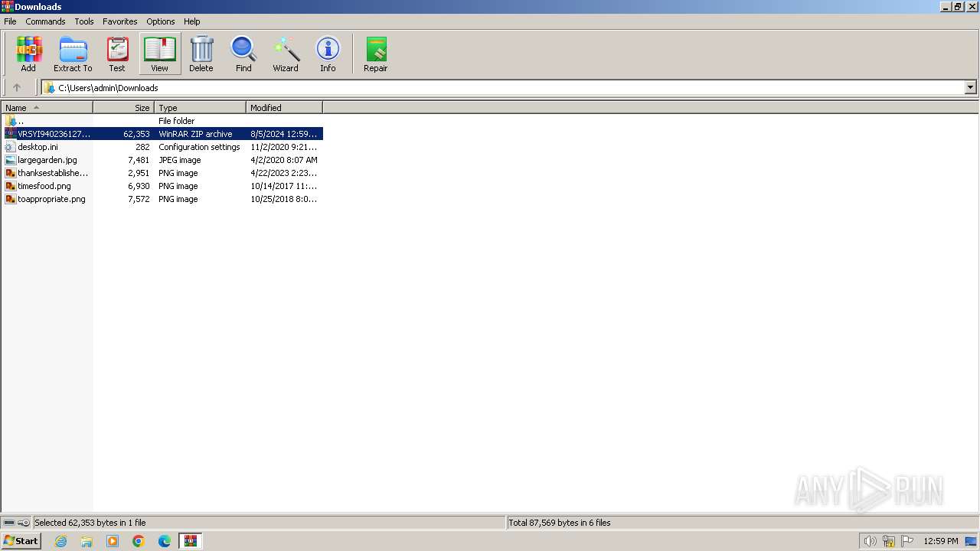Select the thanksestablishe... PNG file
The height and width of the screenshot is (551, 980).
tap(162, 173)
